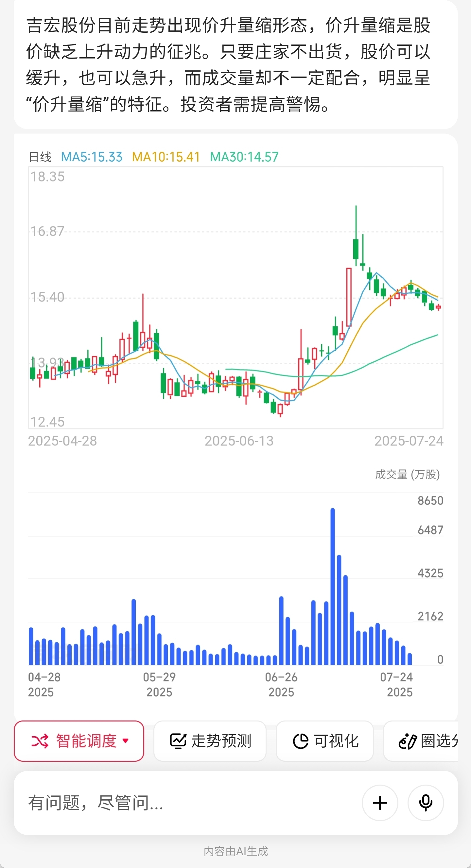Tap the 走势预测 button
This screenshot has width=471, height=868.
click(x=210, y=741)
